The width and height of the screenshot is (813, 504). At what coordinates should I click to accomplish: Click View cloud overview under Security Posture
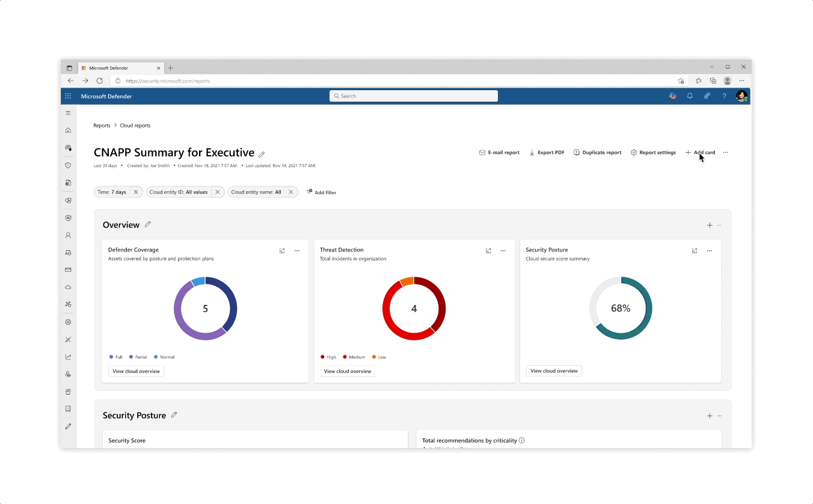click(554, 371)
